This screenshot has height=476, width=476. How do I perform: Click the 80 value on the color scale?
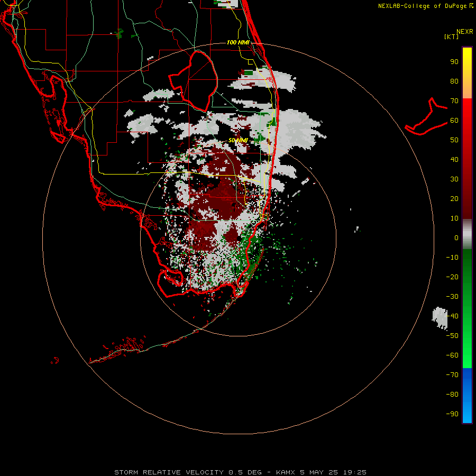(454, 81)
